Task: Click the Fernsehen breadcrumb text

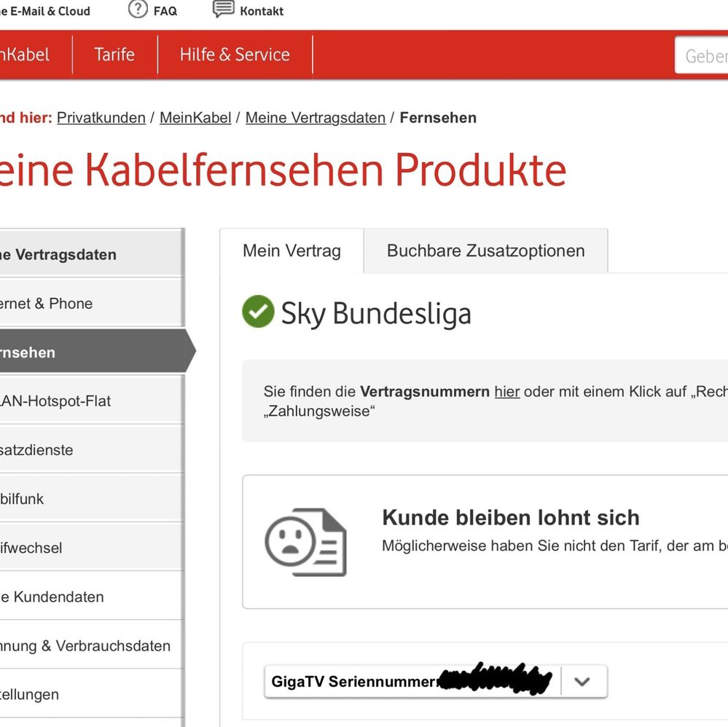Action: [x=438, y=118]
